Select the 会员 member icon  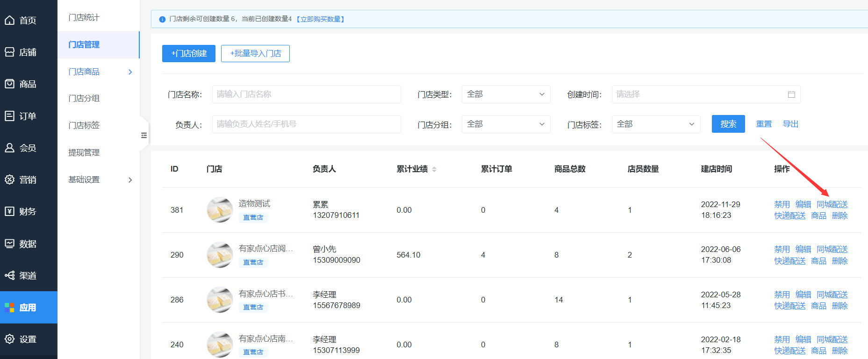tap(10, 148)
